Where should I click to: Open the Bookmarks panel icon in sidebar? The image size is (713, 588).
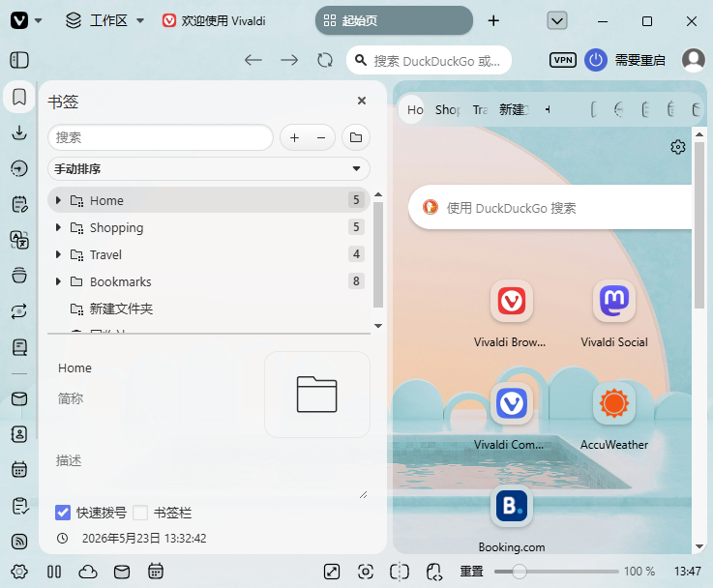tap(19, 97)
